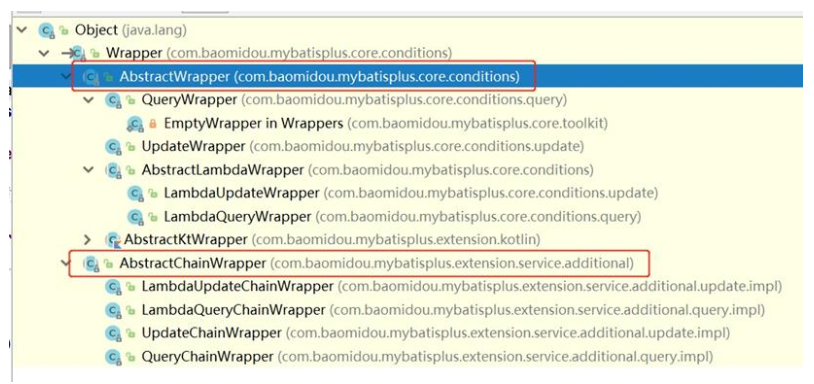
Task: Click the green visibility icon beside QueryChainWrapper
Action: (130, 357)
